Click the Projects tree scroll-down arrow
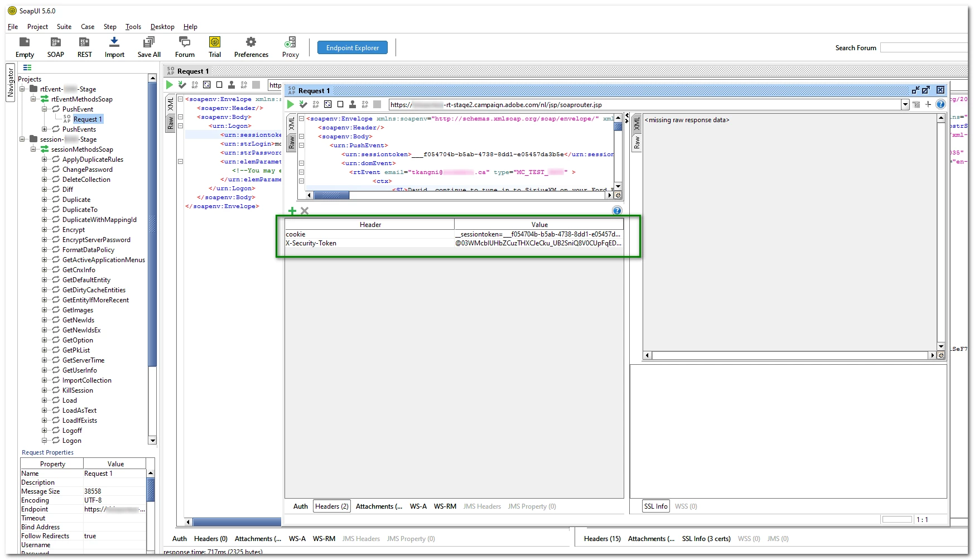Image resolution: width=974 pixels, height=560 pixels. pyautogui.click(x=152, y=441)
